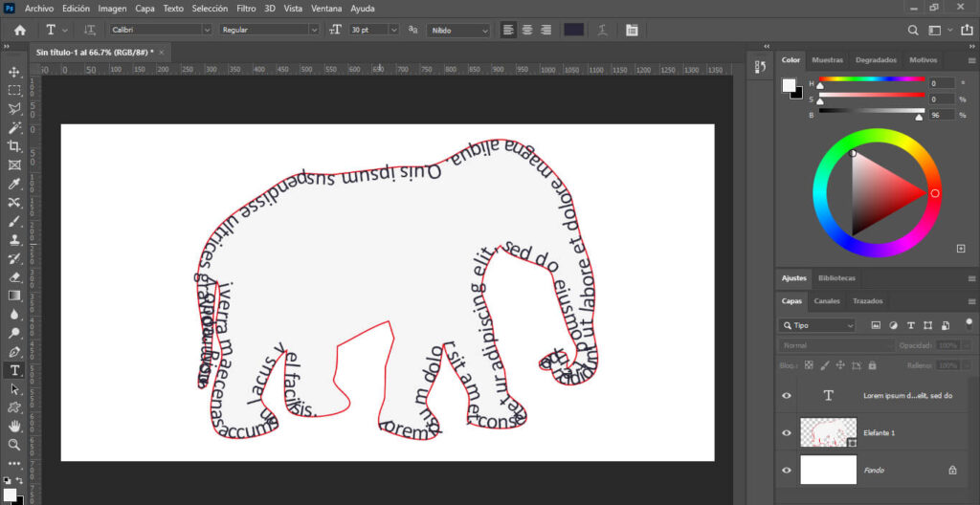Open the Archivo menu

(x=39, y=9)
